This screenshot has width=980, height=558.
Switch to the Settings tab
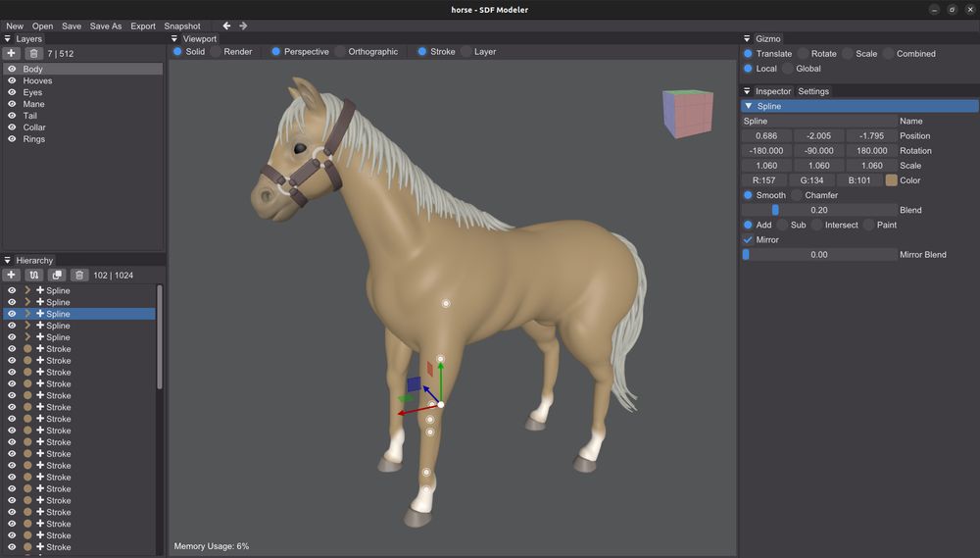click(x=813, y=90)
